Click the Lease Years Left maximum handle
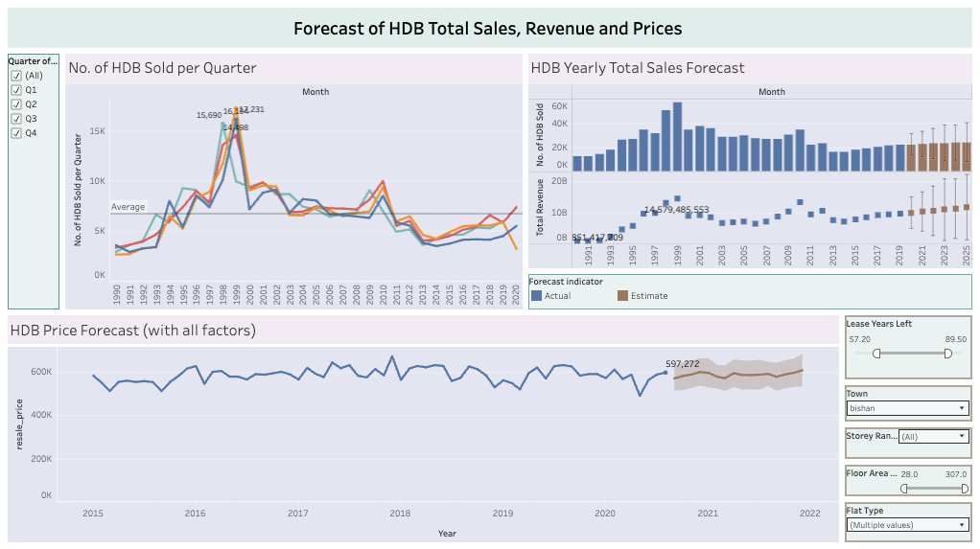Viewport: 980px width, 549px height. click(947, 354)
